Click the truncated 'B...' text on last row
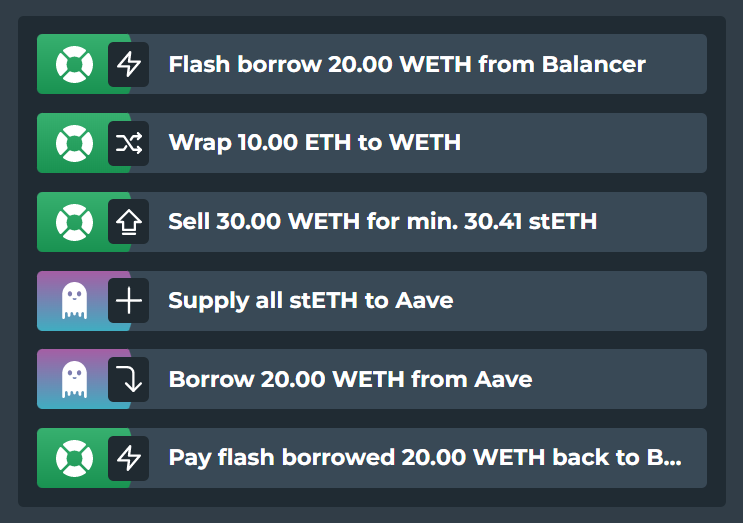The width and height of the screenshot is (743, 523). click(664, 458)
